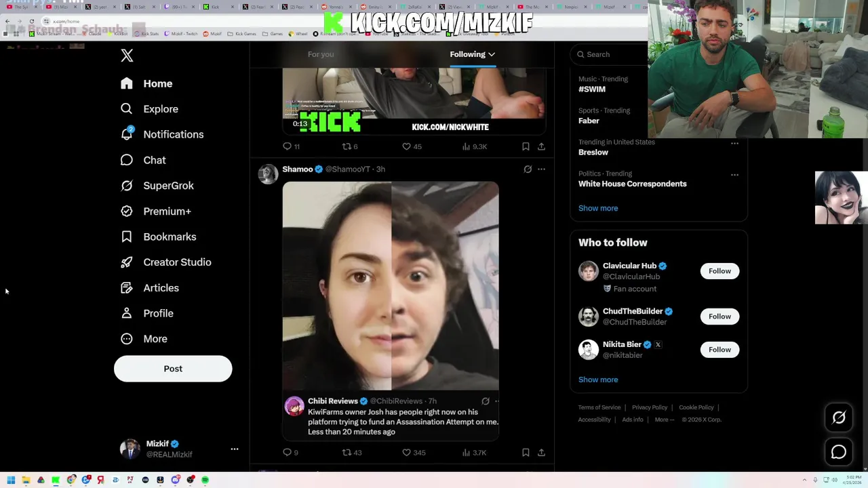
Task: Repost the Shamoo post
Action: [x=351, y=452]
